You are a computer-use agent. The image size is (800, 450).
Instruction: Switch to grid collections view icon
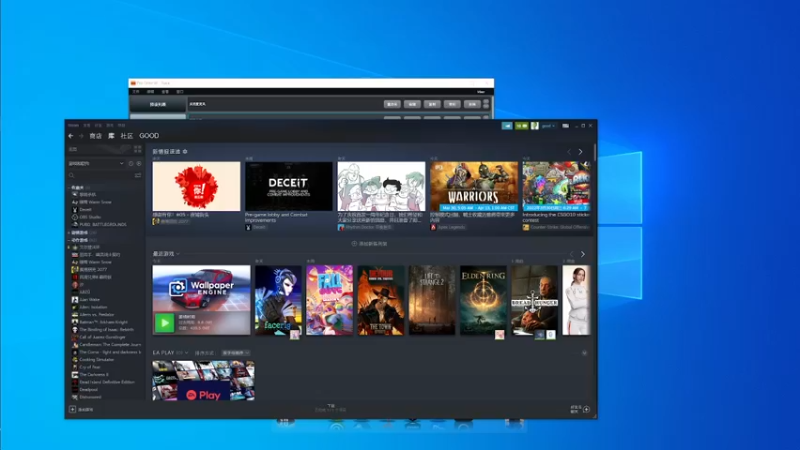tap(137, 149)
